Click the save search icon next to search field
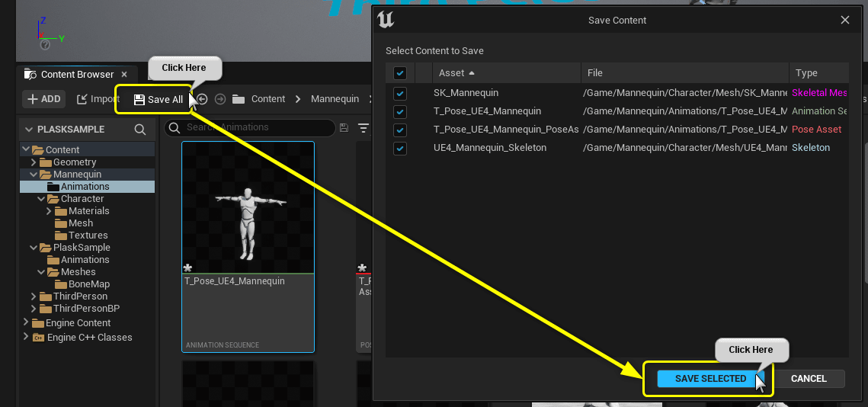This screenshot has width=868, height=407. point(344,128)
